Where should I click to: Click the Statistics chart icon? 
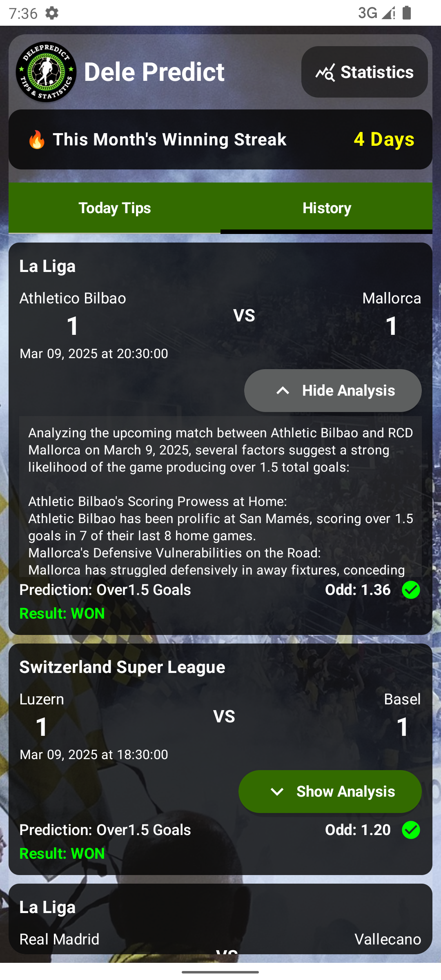(x=325, y=73)
